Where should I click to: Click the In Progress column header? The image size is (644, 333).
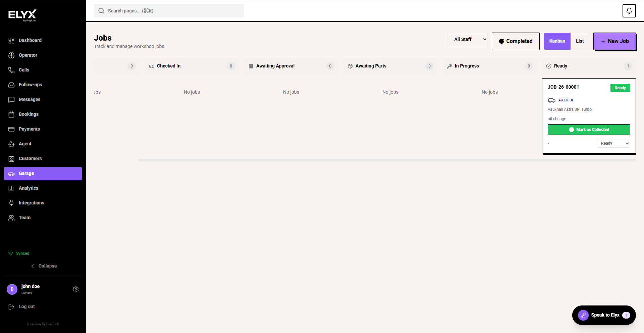point(490,66)
